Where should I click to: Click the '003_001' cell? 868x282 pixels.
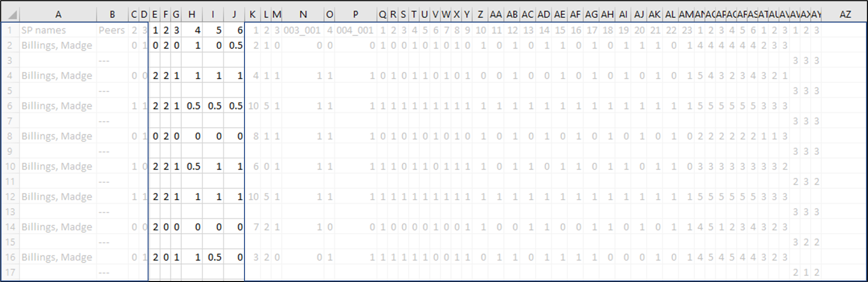pyautogui.click(x=302, y=30)
